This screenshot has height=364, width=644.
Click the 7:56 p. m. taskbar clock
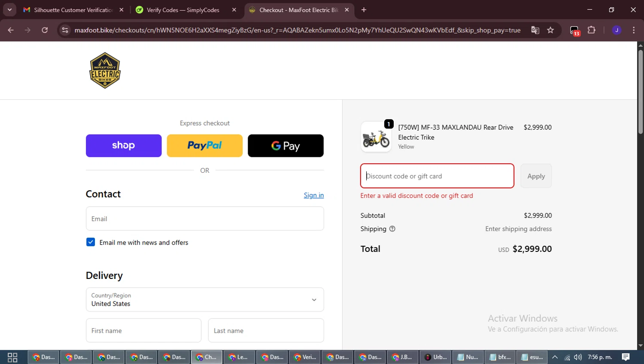pyautogui.click(x=600, y=357)
